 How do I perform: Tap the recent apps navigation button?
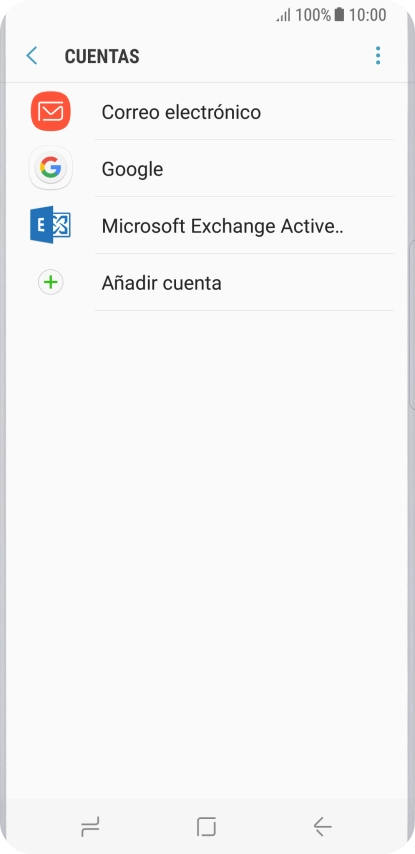click(x=90, y=827)
